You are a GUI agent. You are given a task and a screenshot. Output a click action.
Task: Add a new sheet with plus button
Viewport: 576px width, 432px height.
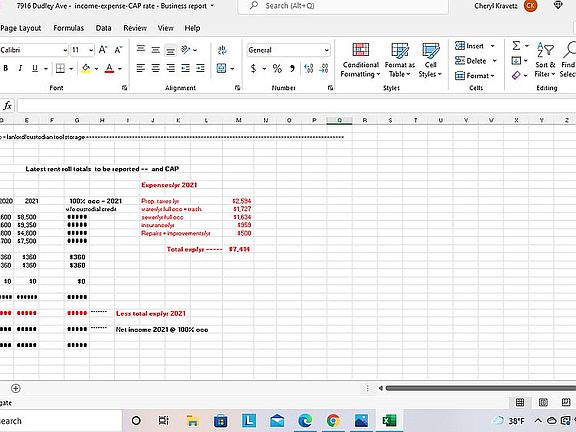coord(16,388)
